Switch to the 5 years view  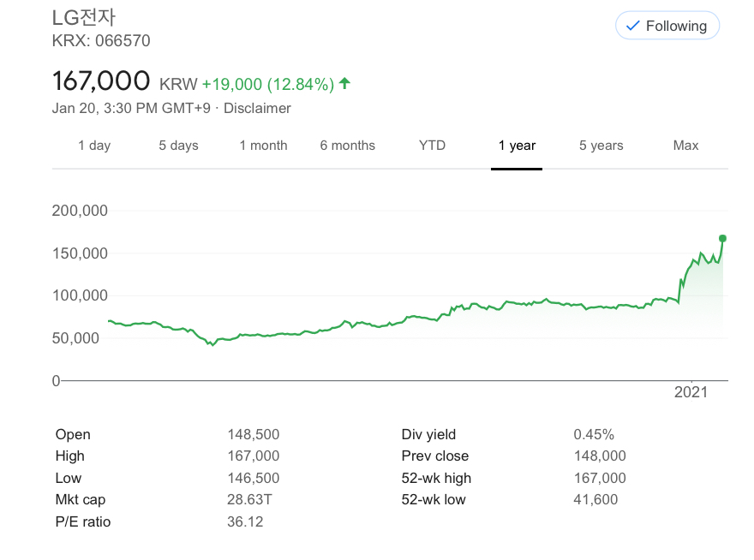[601, 146]
